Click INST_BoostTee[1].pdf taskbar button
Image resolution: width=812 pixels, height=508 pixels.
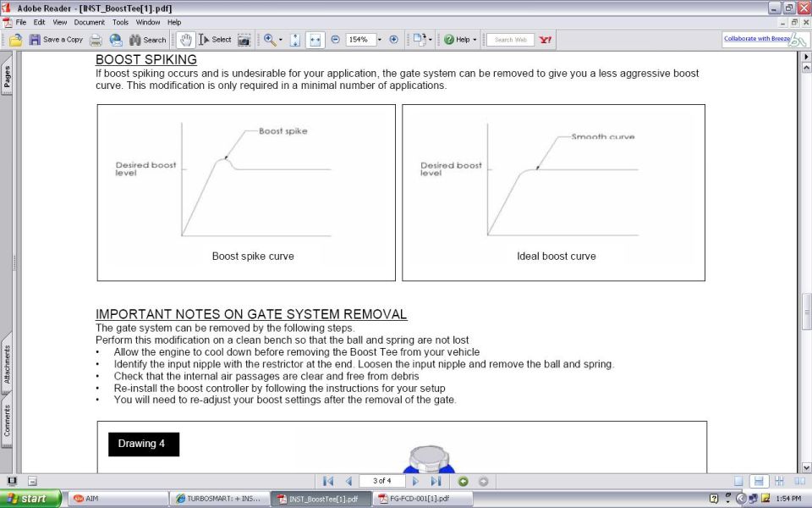[321, 499]
